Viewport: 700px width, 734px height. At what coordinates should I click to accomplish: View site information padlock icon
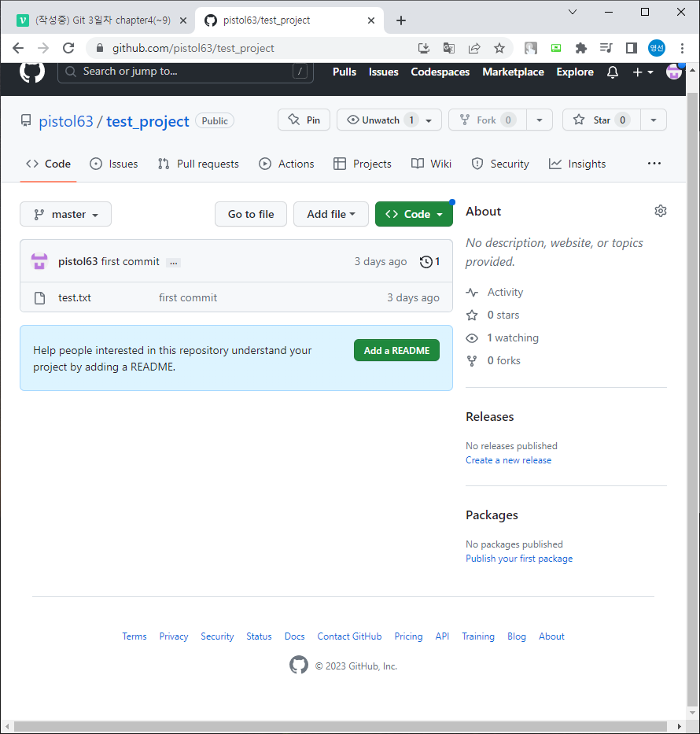pos(99,48)
